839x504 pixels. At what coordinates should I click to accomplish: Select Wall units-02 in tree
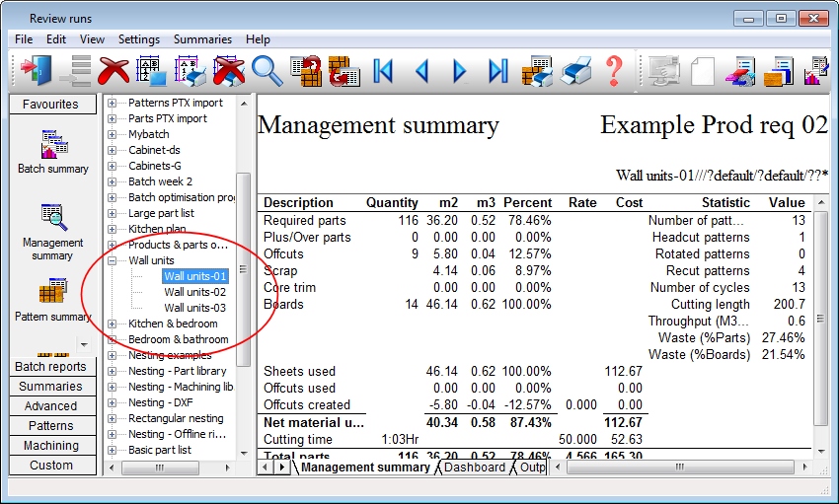[194, 292]
